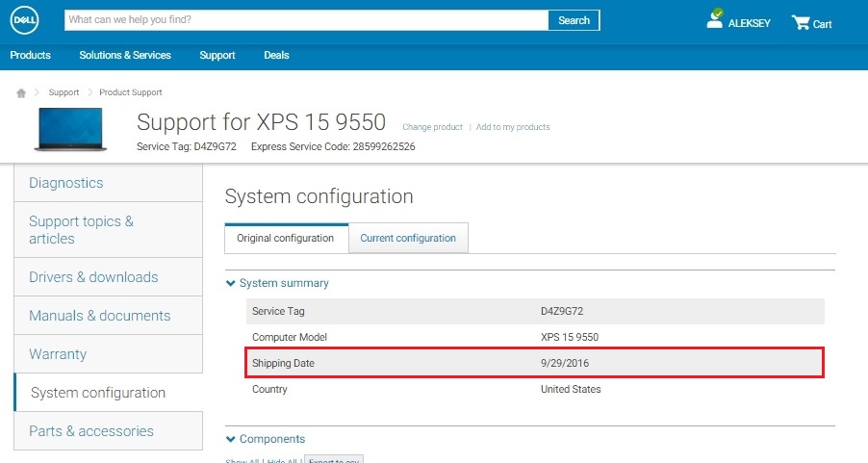
Task: Click the XPS 15 laptop thumbnail
Action: (x=70, y=130)
